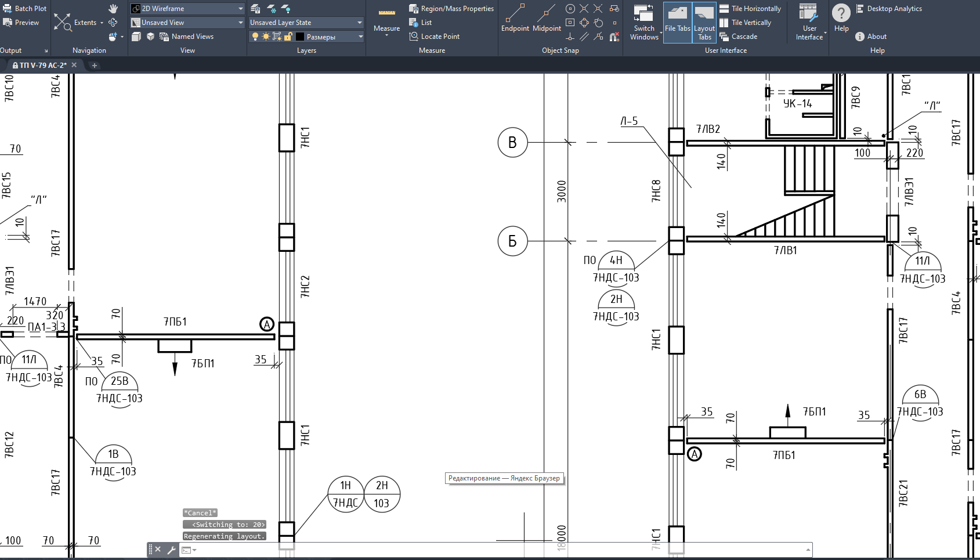Viewport: 980px width, 560px height.
Task: Click the black layer color swatch
Action: pos(300,37)
